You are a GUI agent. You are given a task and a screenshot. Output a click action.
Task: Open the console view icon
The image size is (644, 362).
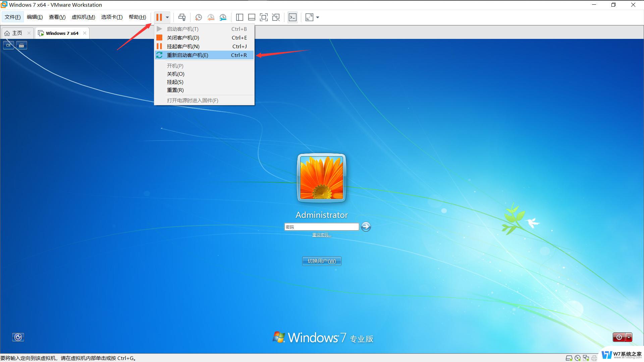(292, 17)
